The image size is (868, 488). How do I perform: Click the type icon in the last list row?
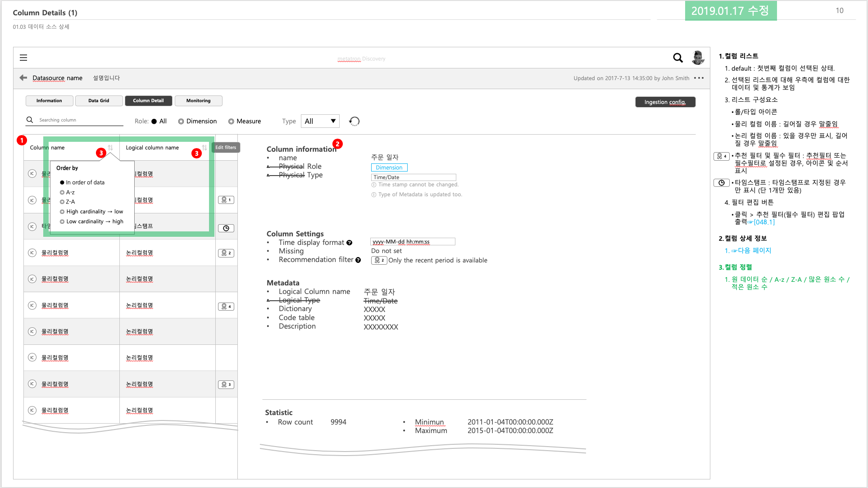(x=32, y=410)
